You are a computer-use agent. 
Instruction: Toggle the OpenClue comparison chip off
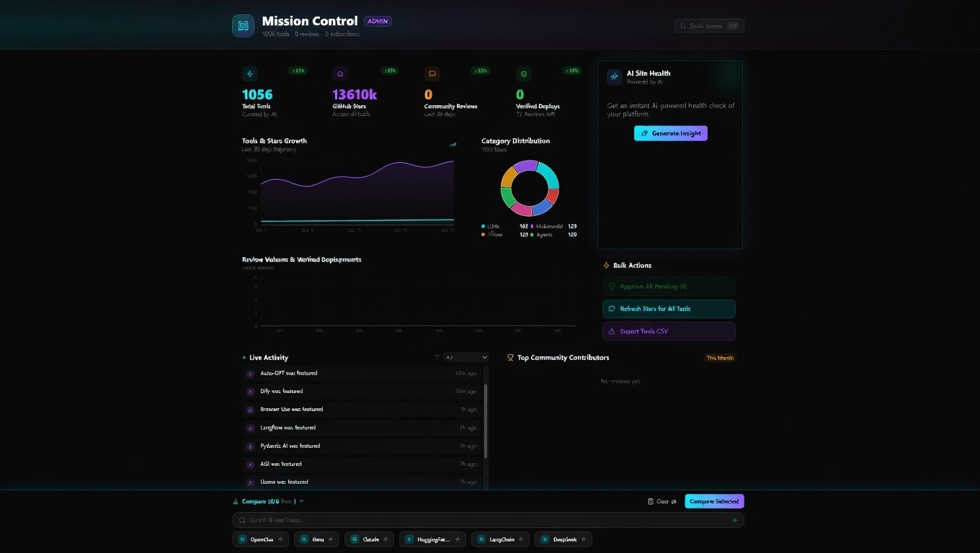coord(280,539)
